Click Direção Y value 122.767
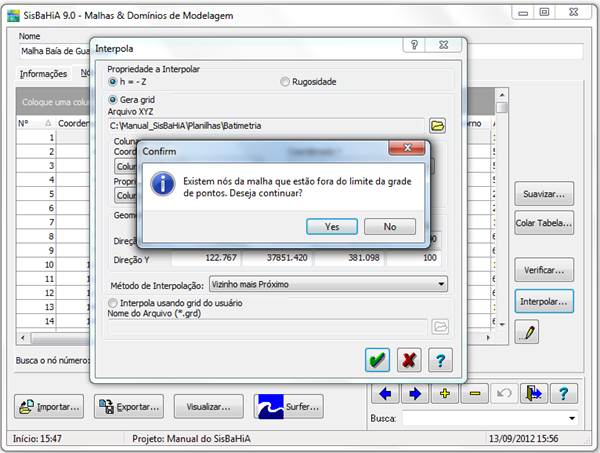Image resolution: width=600 pixels, height=453 pixels. click(206, 258)
